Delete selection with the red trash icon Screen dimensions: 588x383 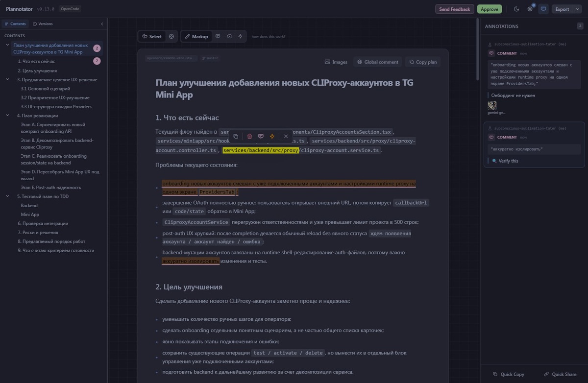249,136
